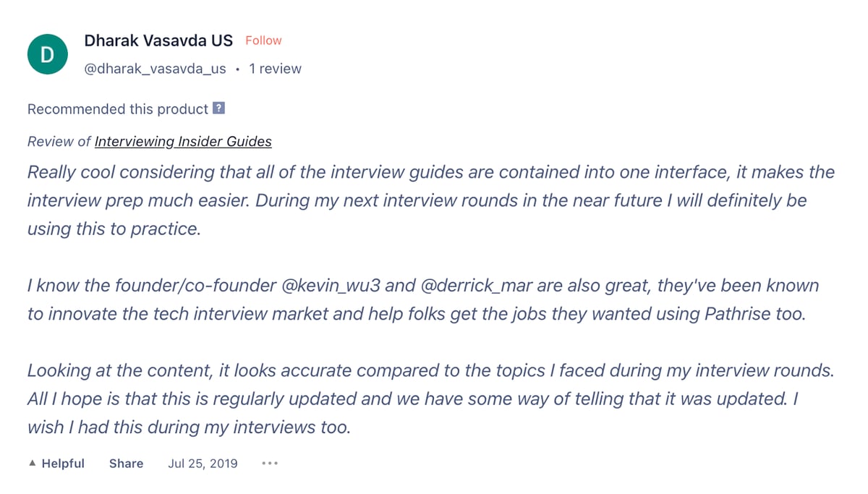Click the first paragraph starting 'Really cool'
Image resolution: width=868 pixels, height=494 pixels.
coord(430,200)
